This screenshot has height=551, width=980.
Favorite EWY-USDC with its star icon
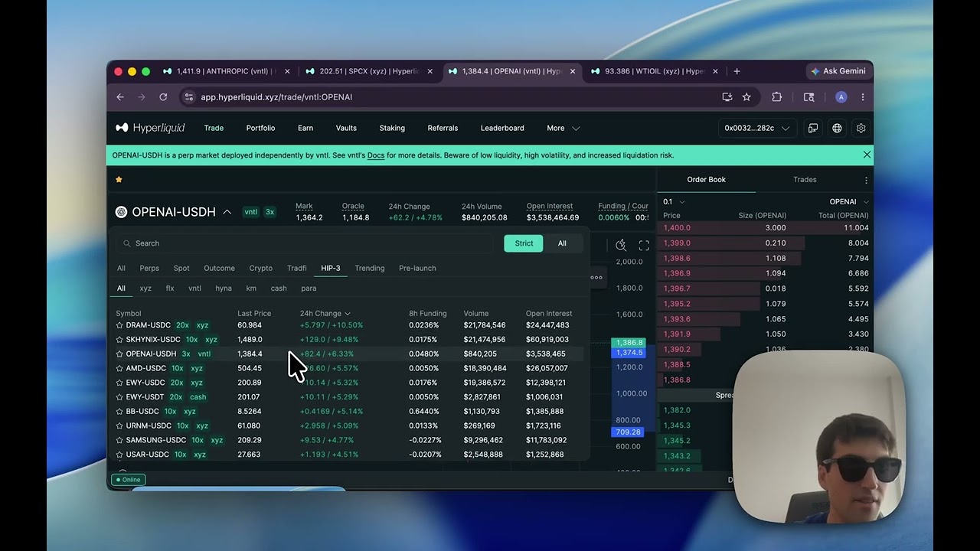pos(119,383)
